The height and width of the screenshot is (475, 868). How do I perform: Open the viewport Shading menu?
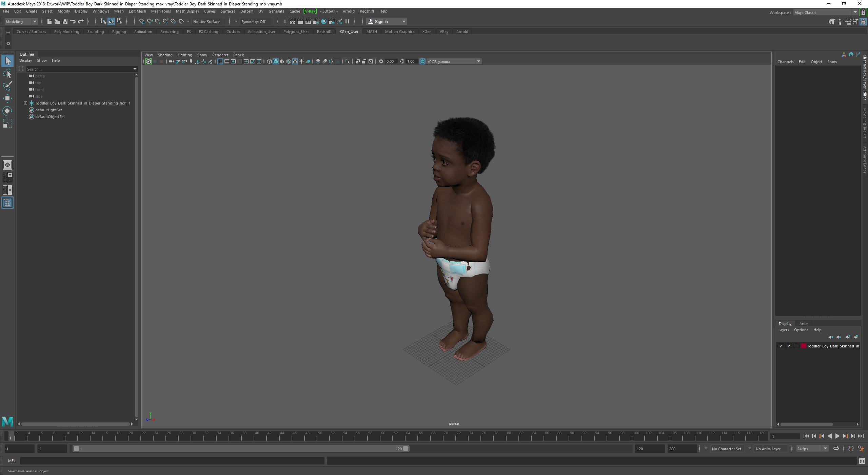165,55
